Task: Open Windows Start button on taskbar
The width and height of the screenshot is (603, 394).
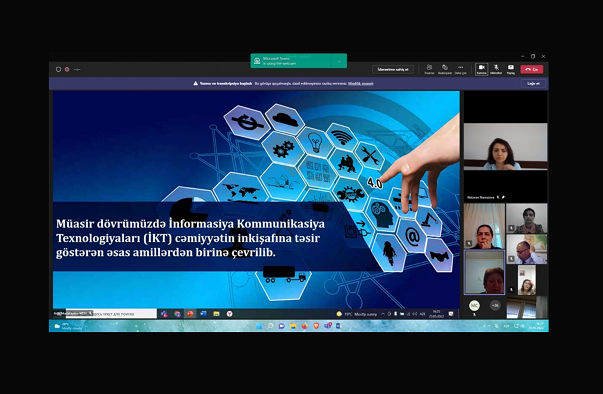Action: pyautogui.click(x=259, y=326)
